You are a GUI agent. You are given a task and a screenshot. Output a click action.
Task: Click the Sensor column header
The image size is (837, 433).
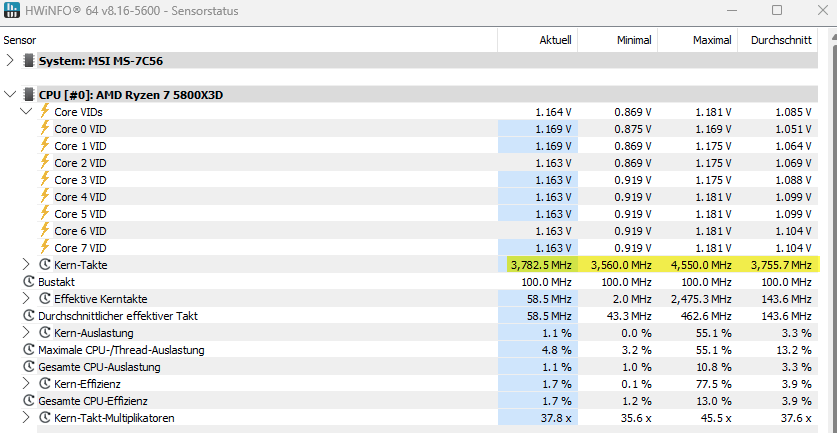coord(249,40)
